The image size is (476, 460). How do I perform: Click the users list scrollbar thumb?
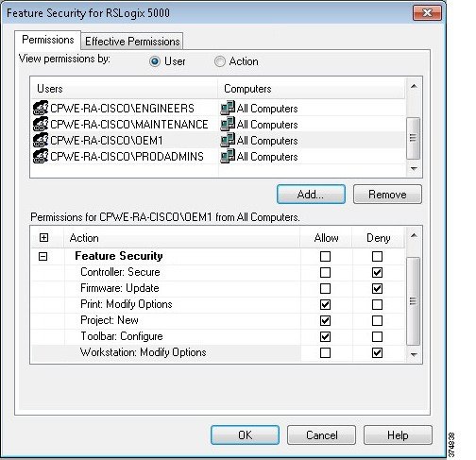pos(414,138)
